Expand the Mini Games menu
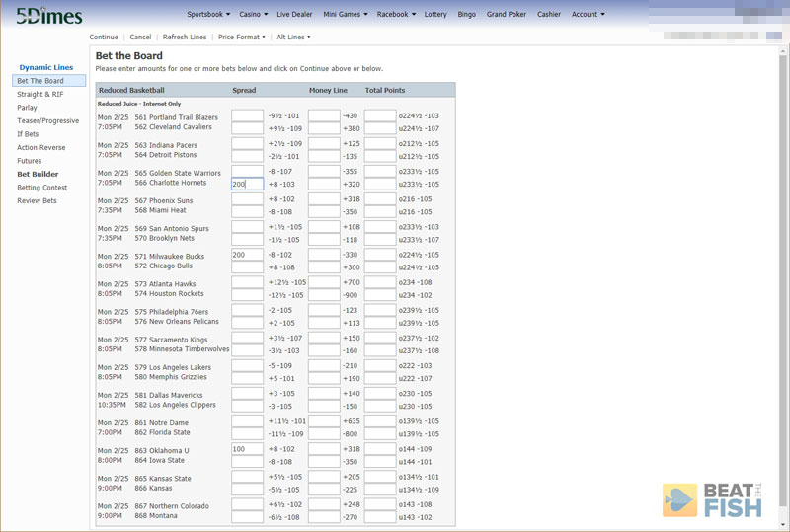790x532 pixels. click(345, 14)
